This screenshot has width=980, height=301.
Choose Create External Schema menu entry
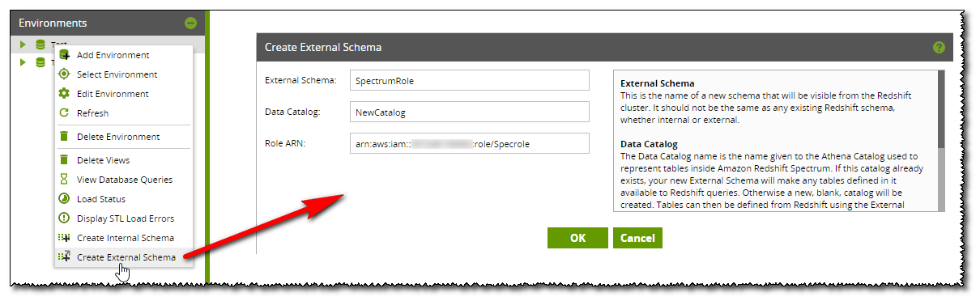[x=124, y=257]
